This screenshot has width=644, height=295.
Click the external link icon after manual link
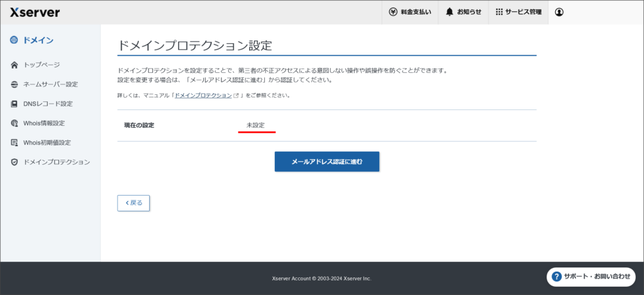pos(236,96)
